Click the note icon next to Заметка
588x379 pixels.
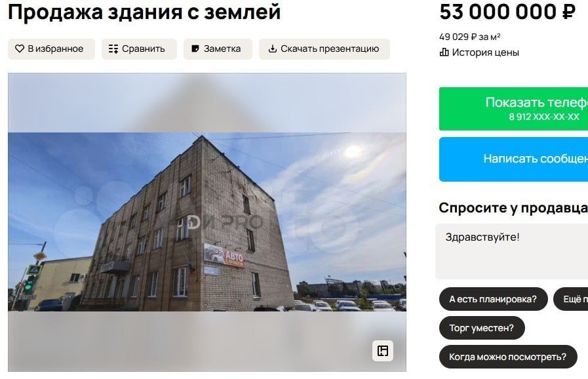195,49
